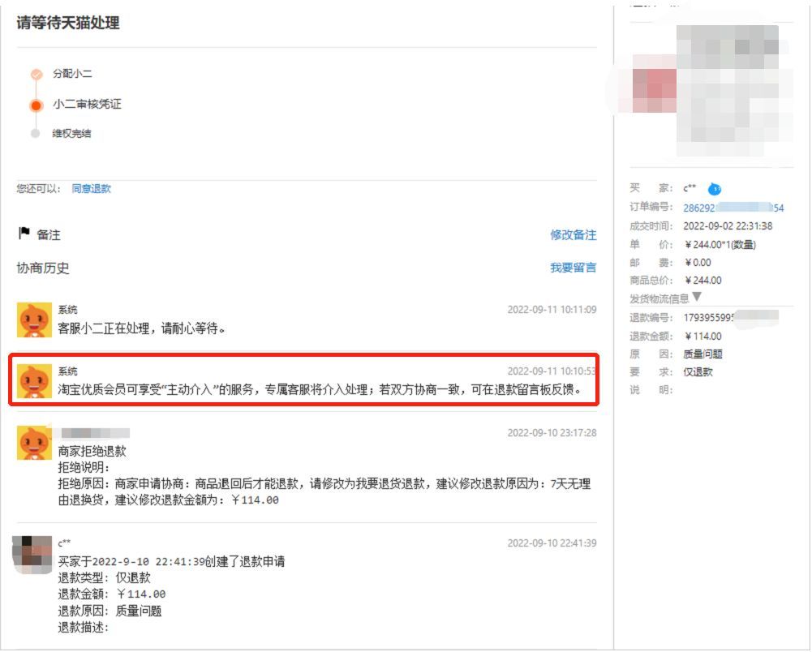
Task: Click the 修改备注 edit remark link
Action: (x=575, y=235)
